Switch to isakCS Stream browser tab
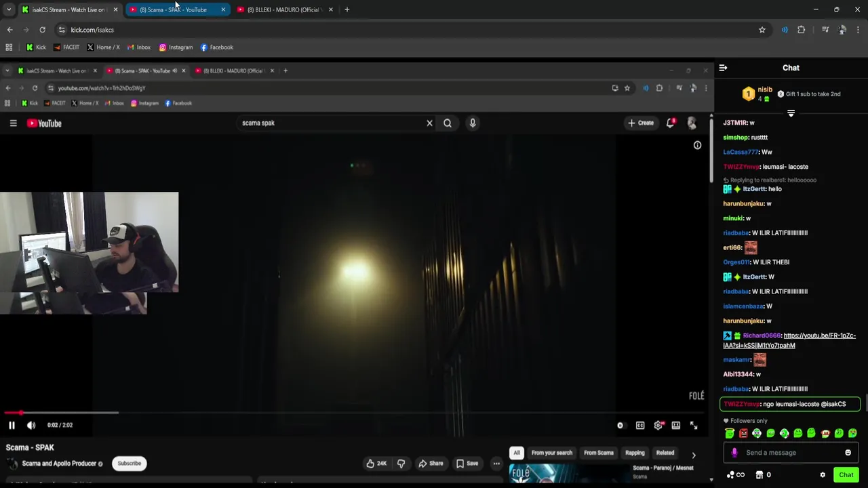868x488 pixels. [x=68, y=9]
